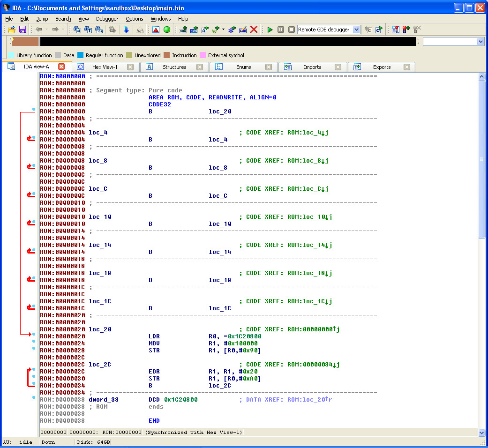488x448 pixels.
Task: Open the Help menu
Action: [183, 19]
